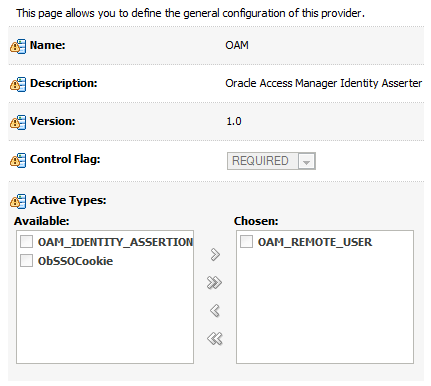Move selected item right with single arrow
The image size is (431, 386).
click(215, 254)
